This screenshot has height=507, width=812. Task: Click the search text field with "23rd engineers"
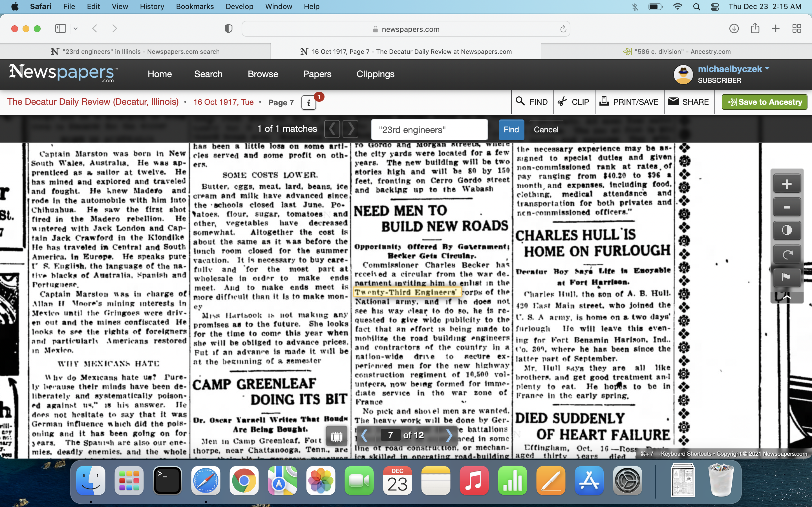(x=429, y=130)
